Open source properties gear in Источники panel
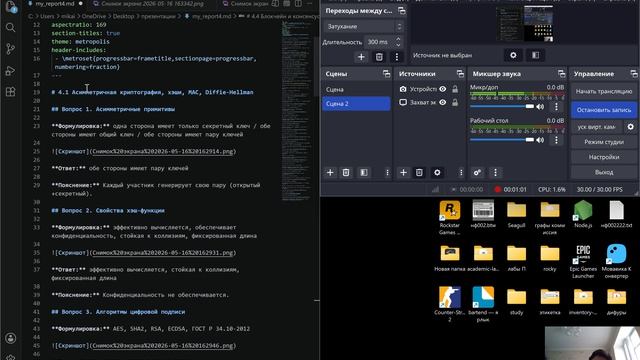This screenshot has width=640, height=360. pyautogui.click(x=437, y=173)
